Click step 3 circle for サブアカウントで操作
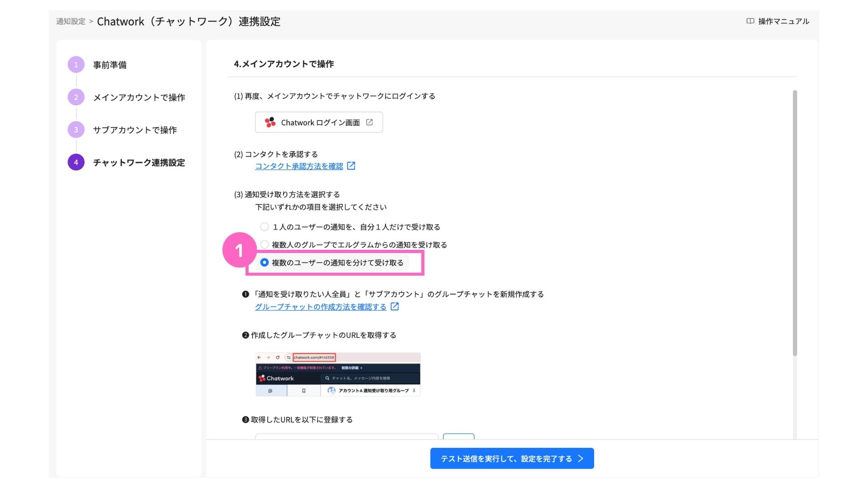 point(76,130)
